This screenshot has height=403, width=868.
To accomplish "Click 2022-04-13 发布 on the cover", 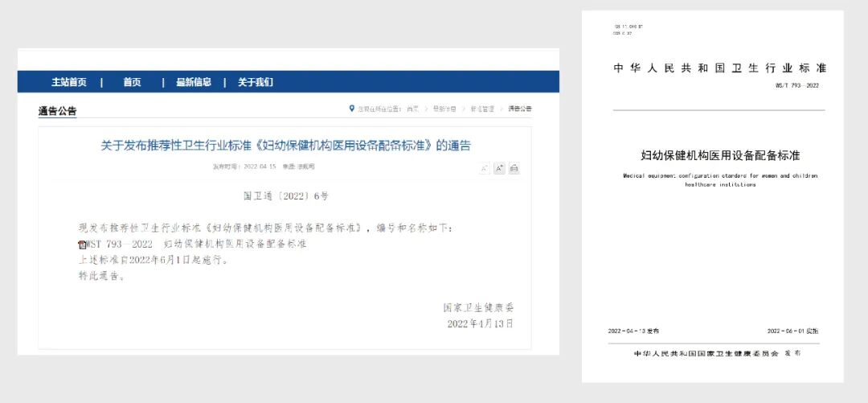I will coord(633,331).
